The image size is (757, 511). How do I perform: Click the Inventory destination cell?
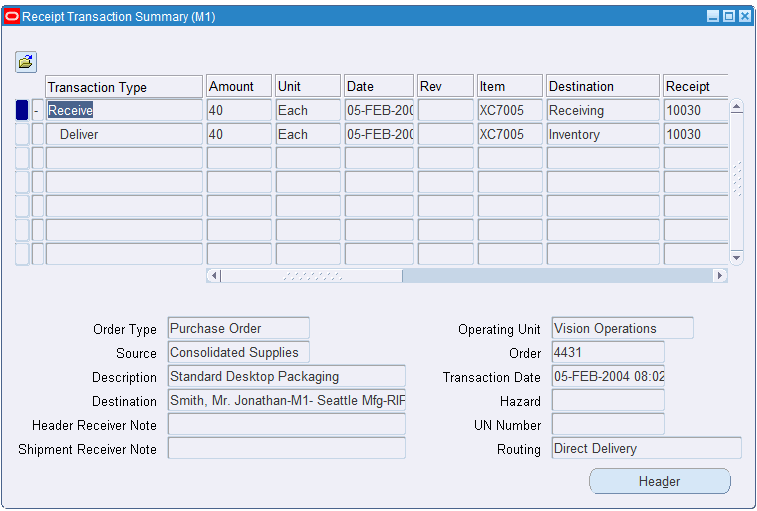pyautogui.click(x=603, y=134)
